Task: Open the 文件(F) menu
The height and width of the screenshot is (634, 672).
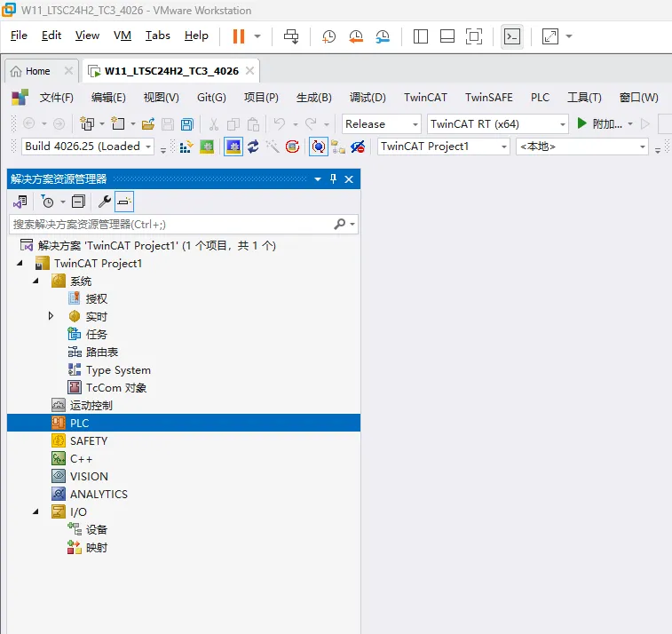Action: pos(57,98)
